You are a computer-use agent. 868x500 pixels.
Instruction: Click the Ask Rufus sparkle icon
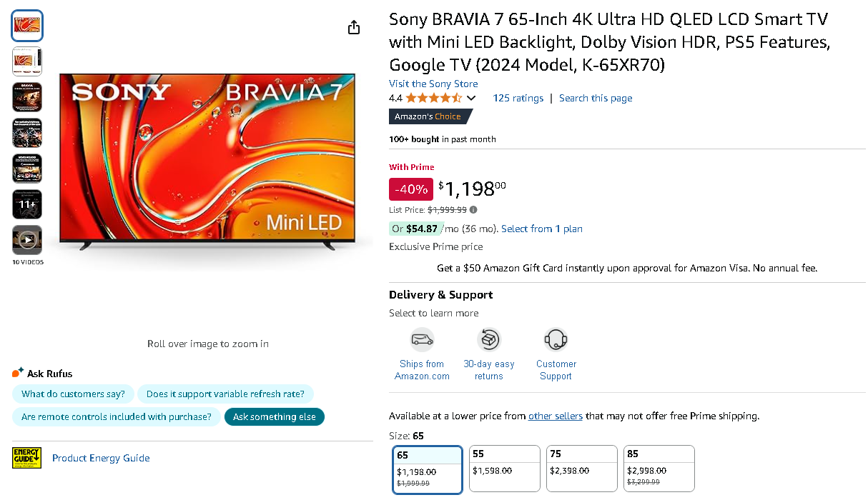pyautogui.click(x=18, y=371)
